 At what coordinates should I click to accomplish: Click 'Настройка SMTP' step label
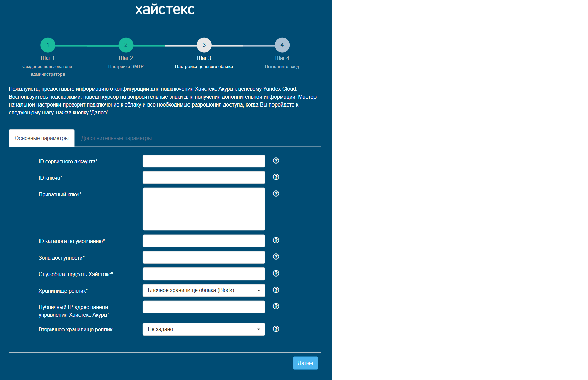click(x=126, y=67)
